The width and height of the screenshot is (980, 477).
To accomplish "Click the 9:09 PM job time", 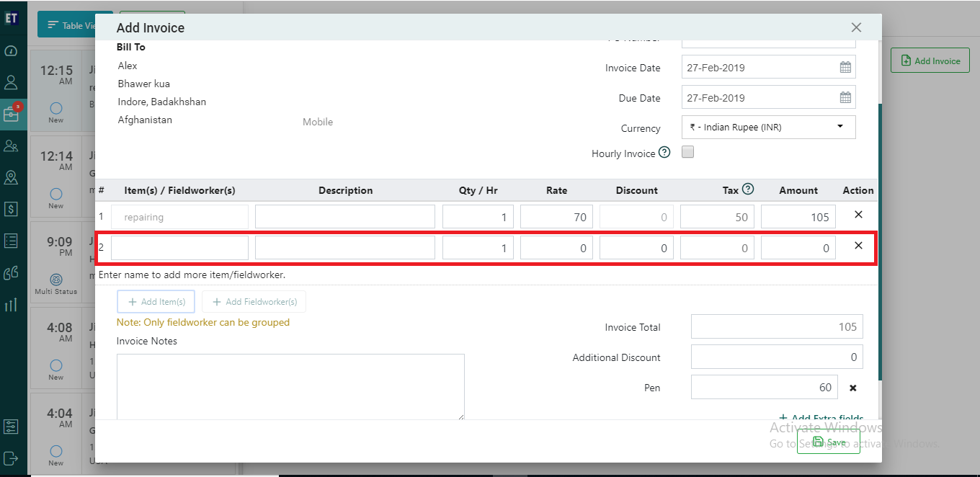I will coord(60,246).
